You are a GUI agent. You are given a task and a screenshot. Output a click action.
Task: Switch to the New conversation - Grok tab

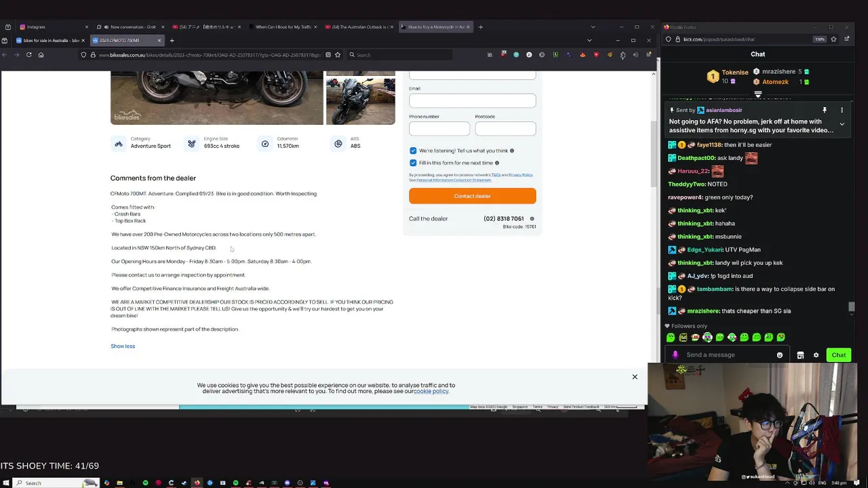(131, 27)
